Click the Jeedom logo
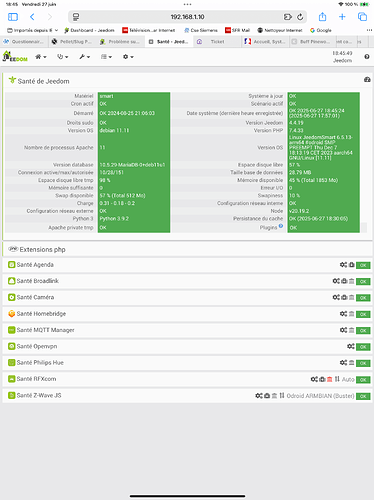This screenshot has width=374, height=500. pyautogui.click(x=15, y=56)
